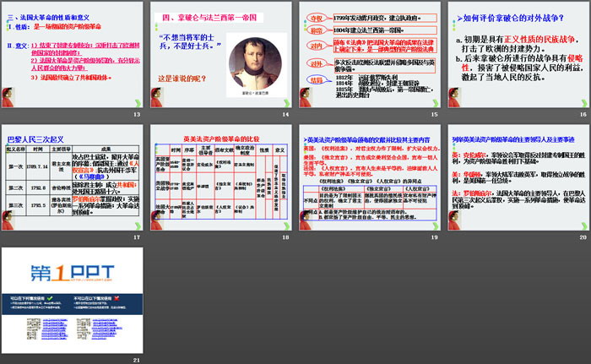Select slide 17 thumbnail 巴黎人民三次起义
Viewport: 591px width, 364px height.
coord(73,177)
